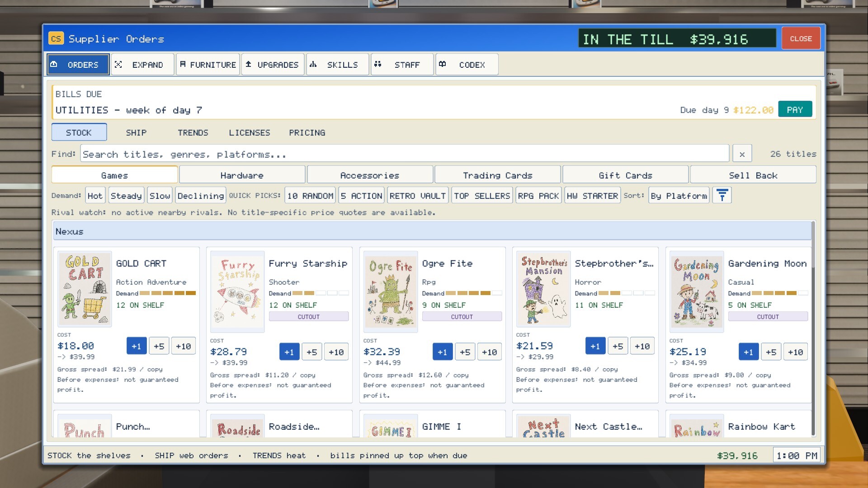Open the FURNITURE tab
The width and height of the screenshot is (868, 488).
point(208,65)
